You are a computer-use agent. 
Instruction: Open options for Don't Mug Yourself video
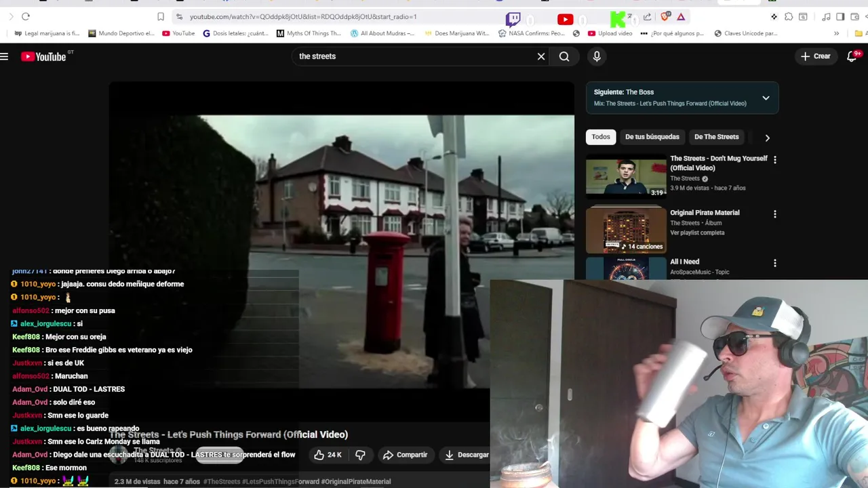pos(775,160)
